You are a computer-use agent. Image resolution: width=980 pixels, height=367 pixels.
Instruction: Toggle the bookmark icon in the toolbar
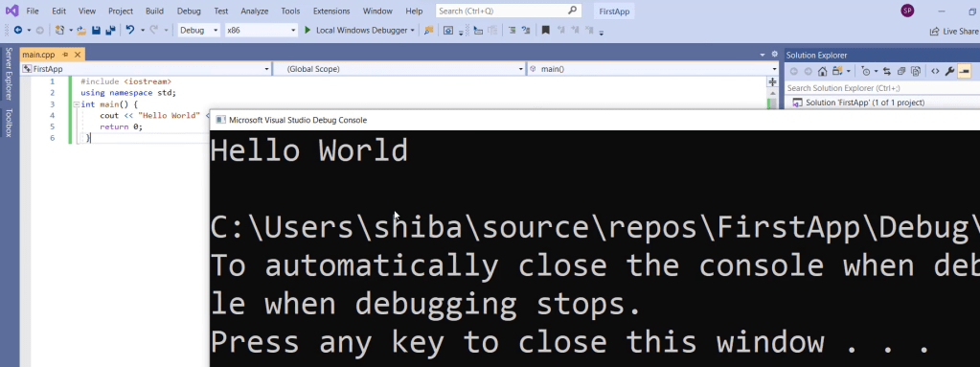546,30
